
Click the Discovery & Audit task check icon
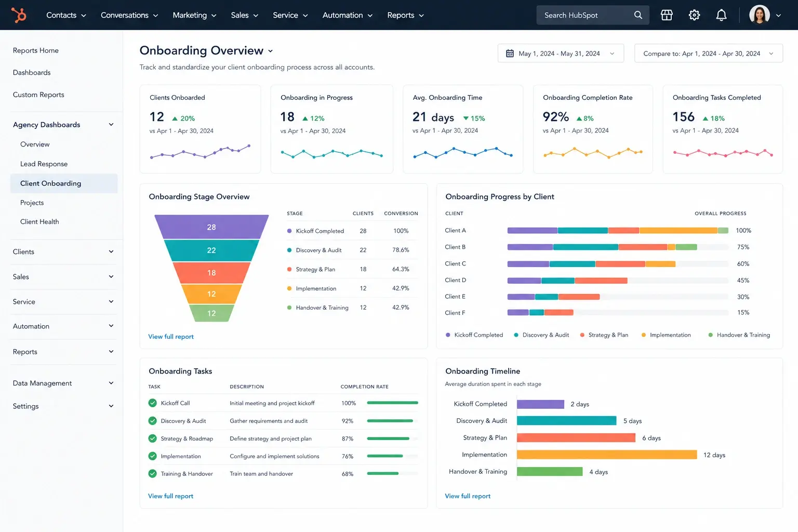click(152, 421)
